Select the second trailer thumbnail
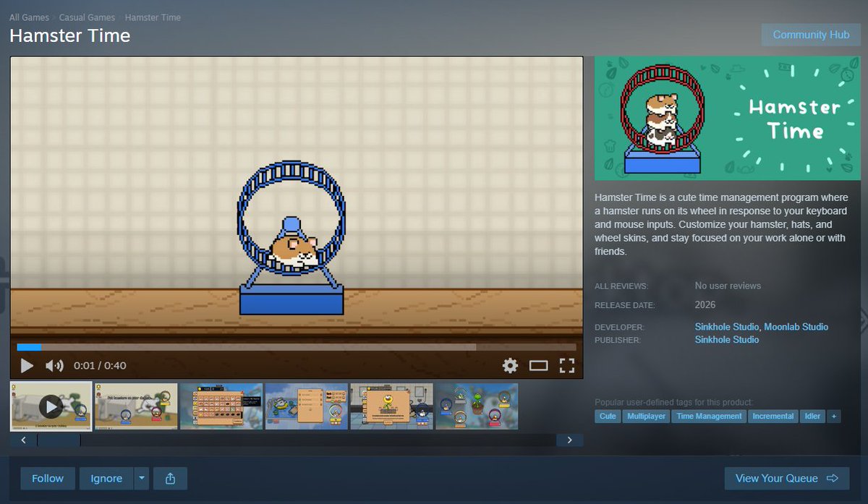 136,406
